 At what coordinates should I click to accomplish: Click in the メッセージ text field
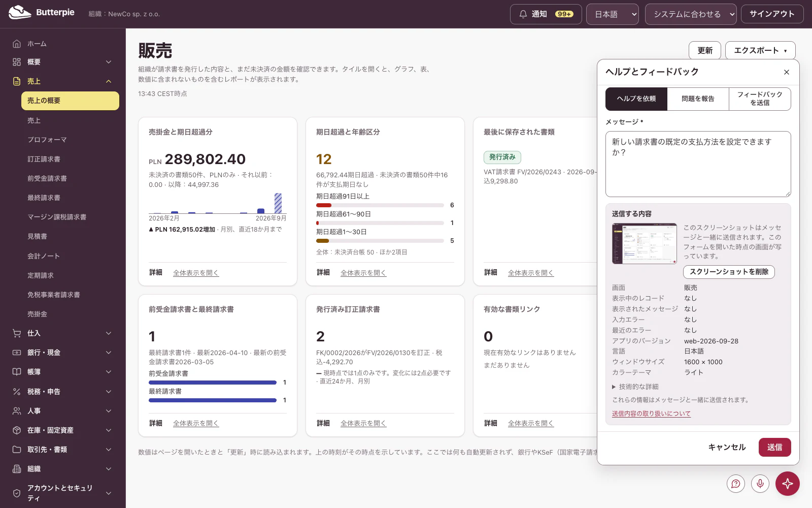698,164
